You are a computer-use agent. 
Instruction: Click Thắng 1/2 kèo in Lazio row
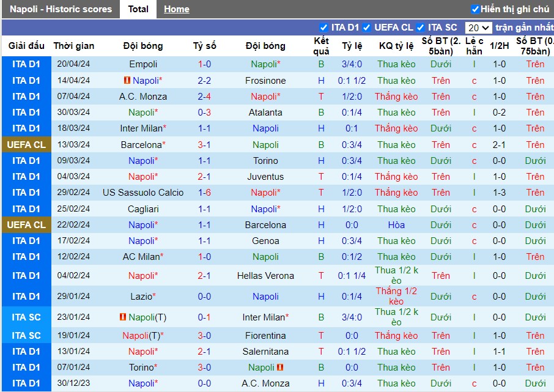point(396,296)
